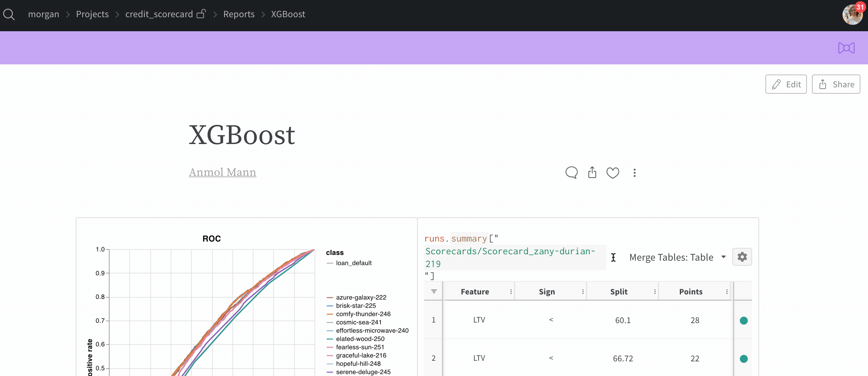Go to Reports breadcrumb
Image resolution: width=868 pixels, height=376 pixels.
[238, 14]
